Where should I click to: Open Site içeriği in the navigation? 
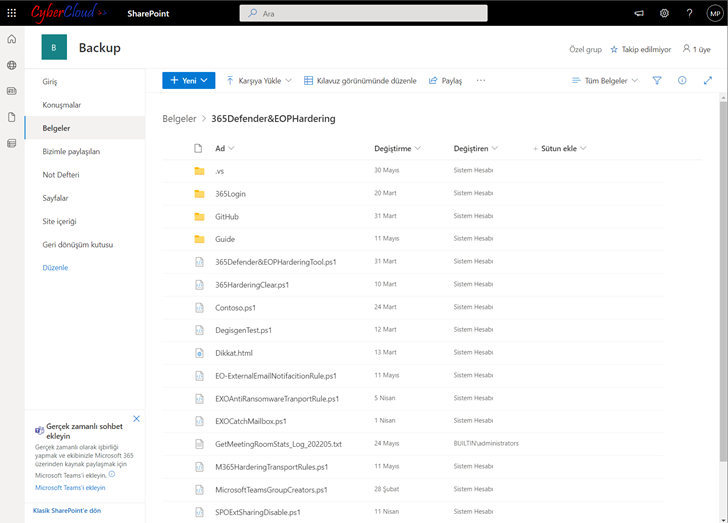coord(59,221)
